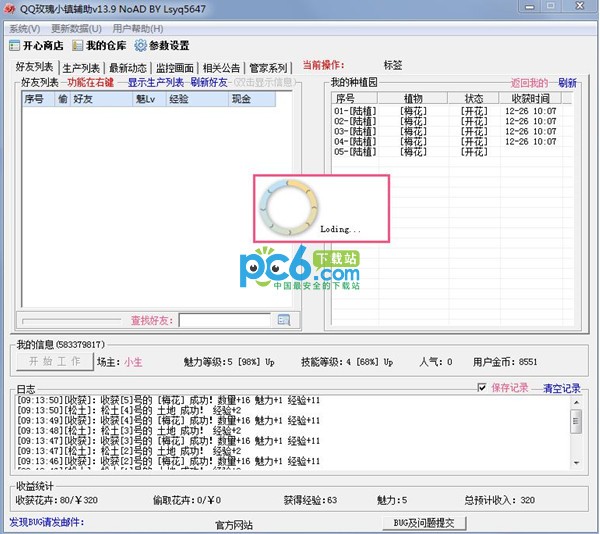The height and width of the screenshot is (534, 600).
Task: Click the 偷 column header
Action: coord(62,99)
